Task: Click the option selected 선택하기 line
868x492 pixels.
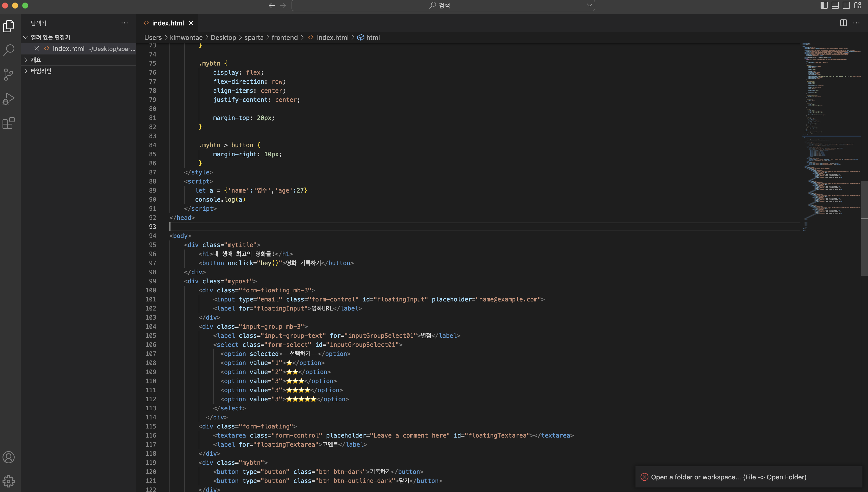Action: [x=285, y=354]
